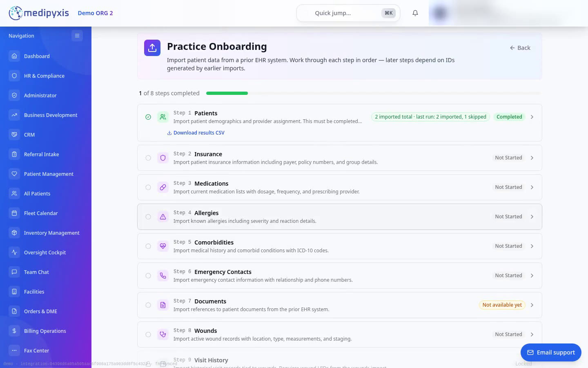Open Dashboard home icon in sidebar
Viewport: 588px width, 368px height.
pos(14,56)
